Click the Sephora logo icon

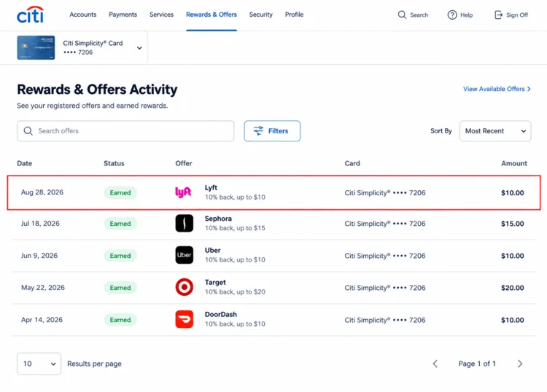[185, 224]
